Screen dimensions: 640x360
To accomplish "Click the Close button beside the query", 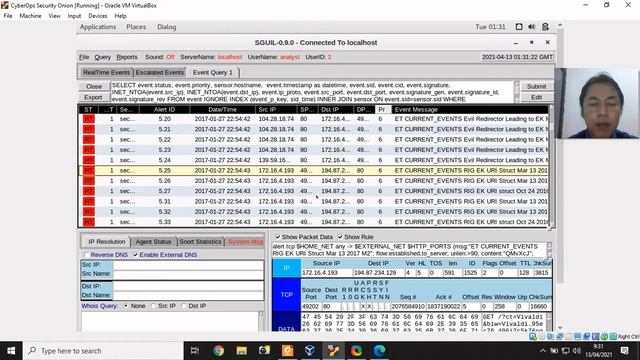I will pos(94,87).
